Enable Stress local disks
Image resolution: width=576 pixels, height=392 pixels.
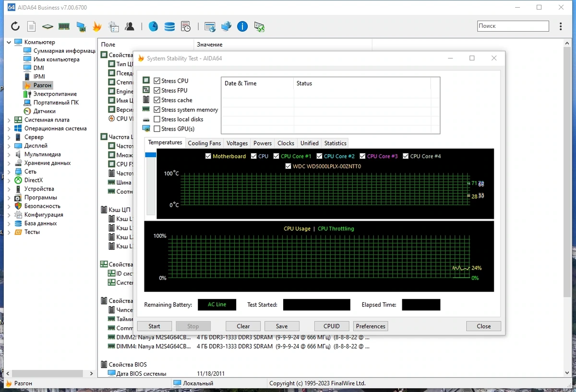point(157,119)
